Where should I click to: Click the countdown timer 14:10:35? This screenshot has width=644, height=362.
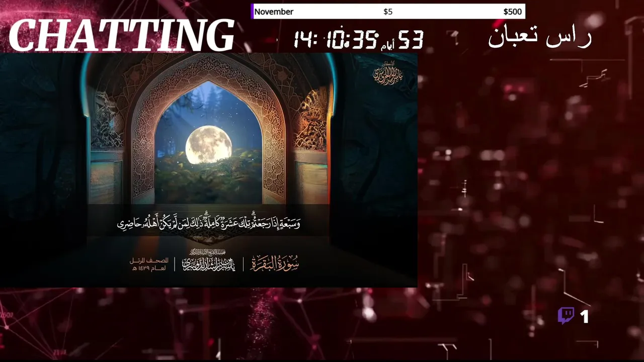pos(336,39)
